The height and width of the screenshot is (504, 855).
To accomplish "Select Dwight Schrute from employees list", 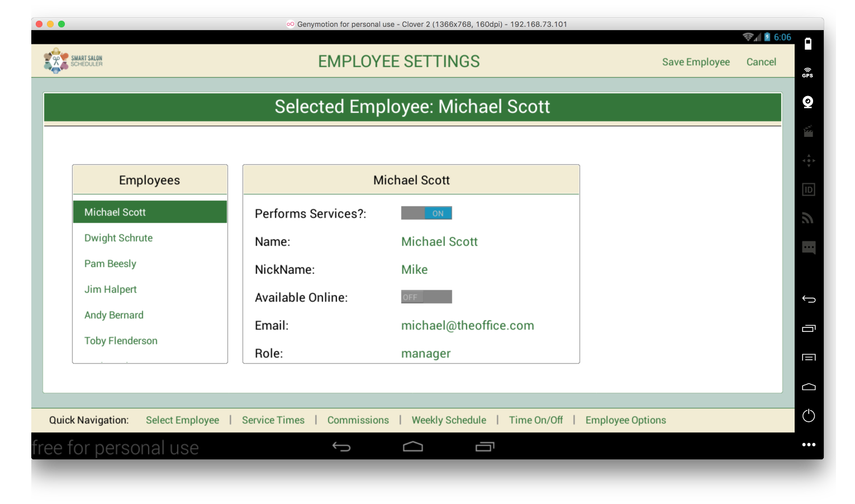I will pyautogui.click(x=150, y=238).
